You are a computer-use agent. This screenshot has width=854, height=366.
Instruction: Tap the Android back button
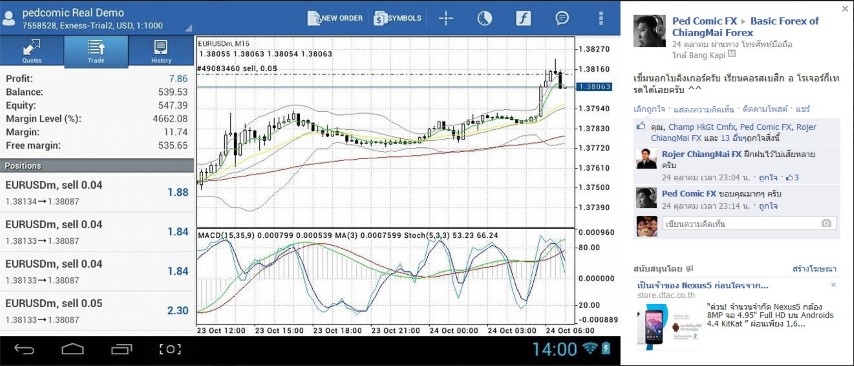pos(24,349)
